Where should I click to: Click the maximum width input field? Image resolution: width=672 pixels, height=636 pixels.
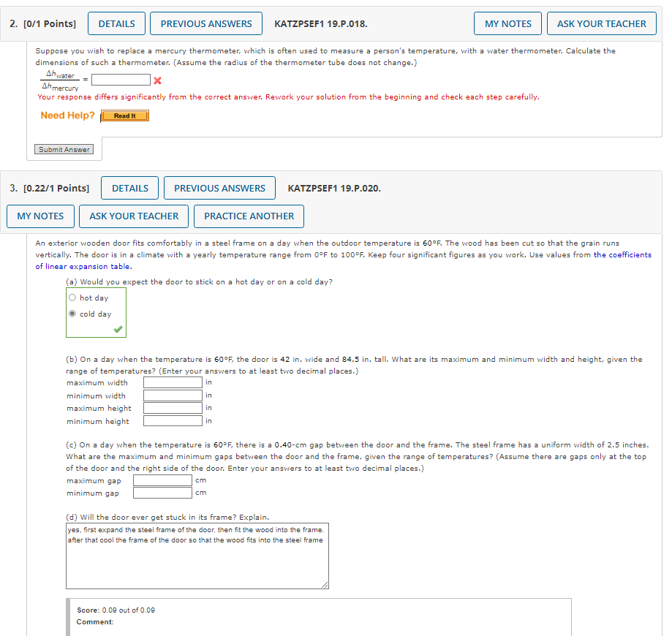[172, 382]
